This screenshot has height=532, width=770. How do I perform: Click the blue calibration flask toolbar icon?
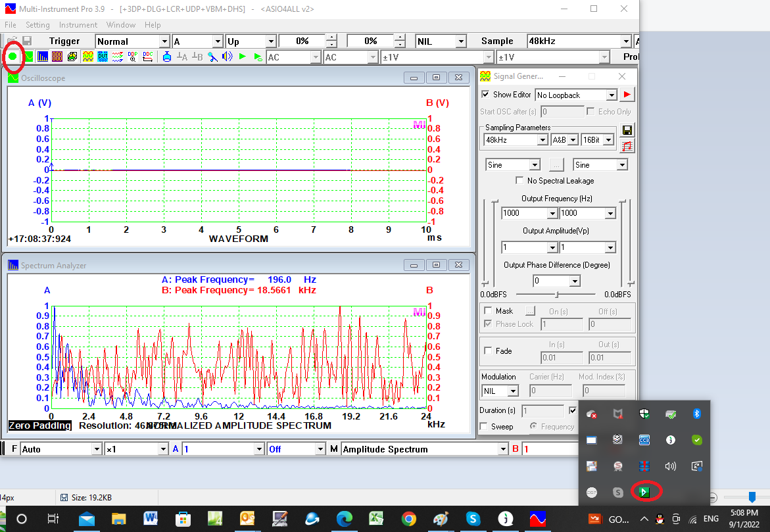pos(167,57)
